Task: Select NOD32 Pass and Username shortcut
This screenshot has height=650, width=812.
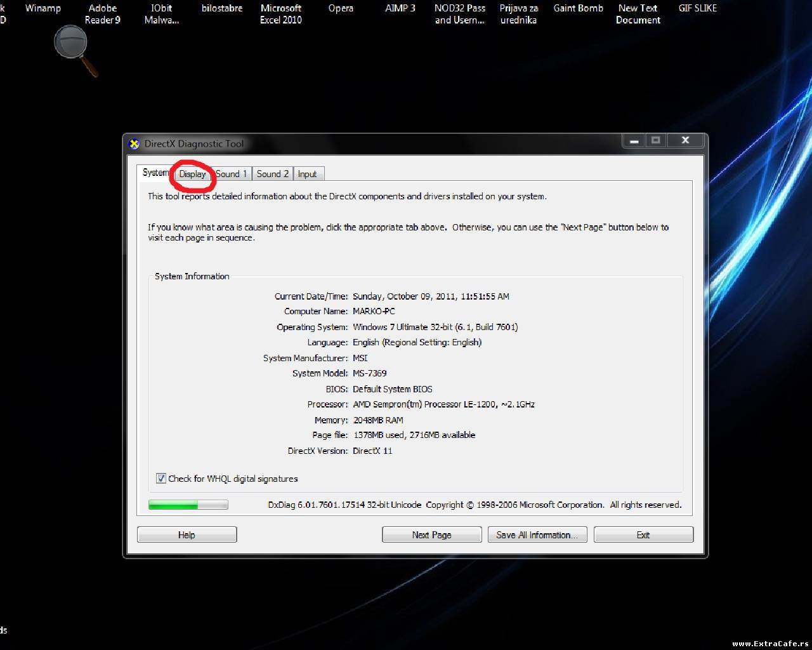Action: tap(460, 14)
